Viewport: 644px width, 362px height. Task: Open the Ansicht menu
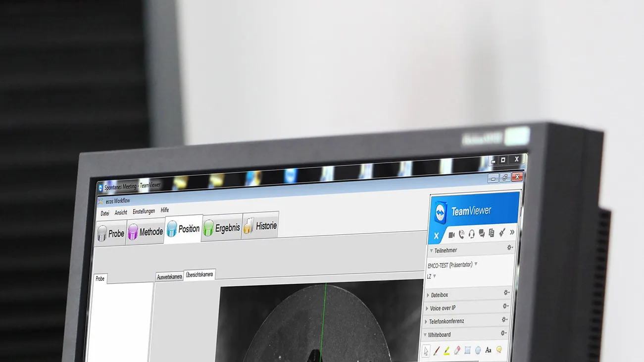(121, 212)
